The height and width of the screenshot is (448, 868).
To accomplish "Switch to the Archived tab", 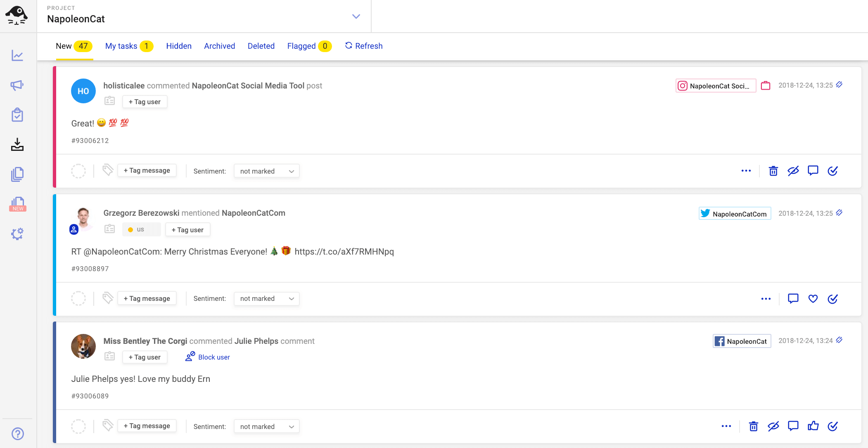I will coord(219,46).
